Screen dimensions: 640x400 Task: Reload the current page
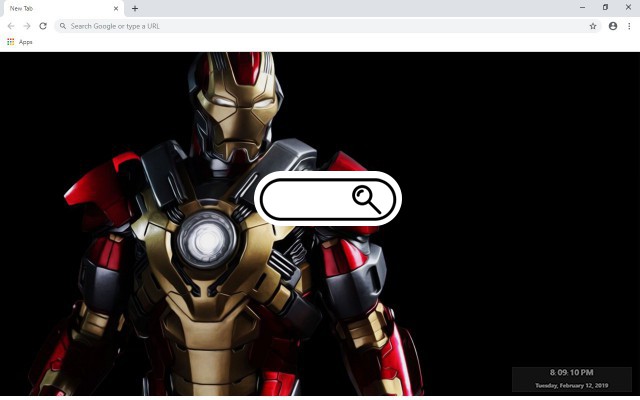(43, 26)
